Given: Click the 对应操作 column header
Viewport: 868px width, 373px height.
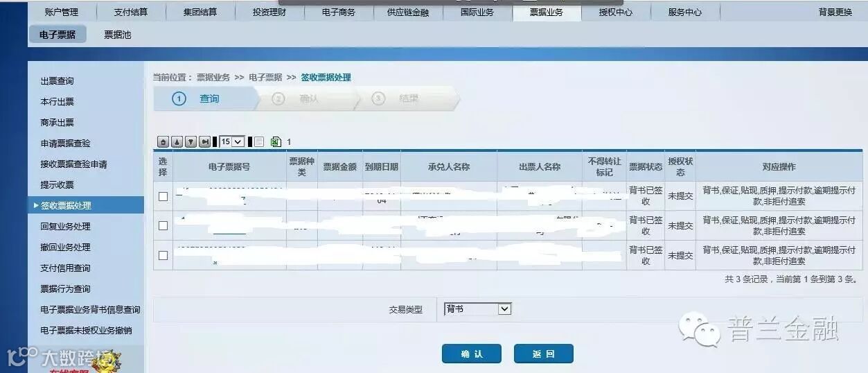Looking at the screenshot, I should coord(779,167).
